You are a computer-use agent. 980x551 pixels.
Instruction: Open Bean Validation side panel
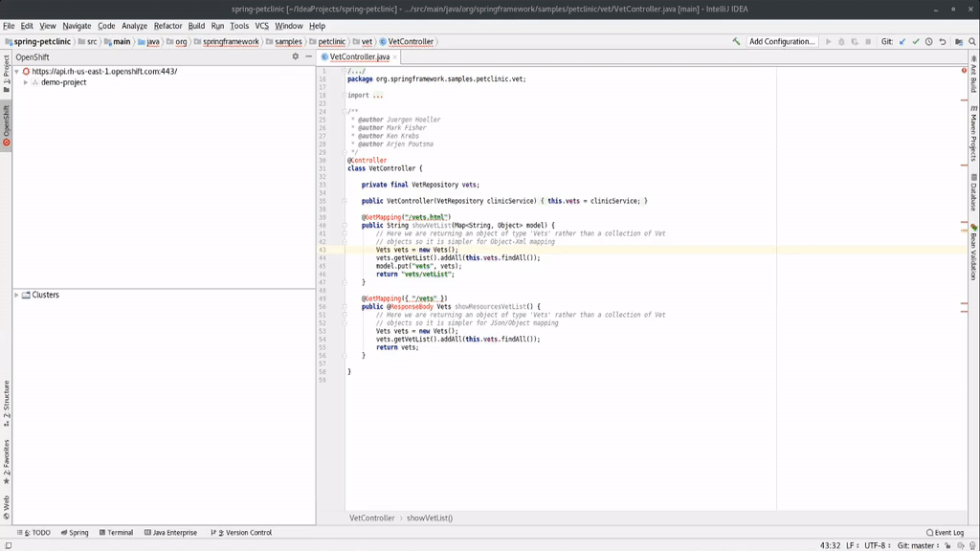pyautogui.click(x=973, y=252)
